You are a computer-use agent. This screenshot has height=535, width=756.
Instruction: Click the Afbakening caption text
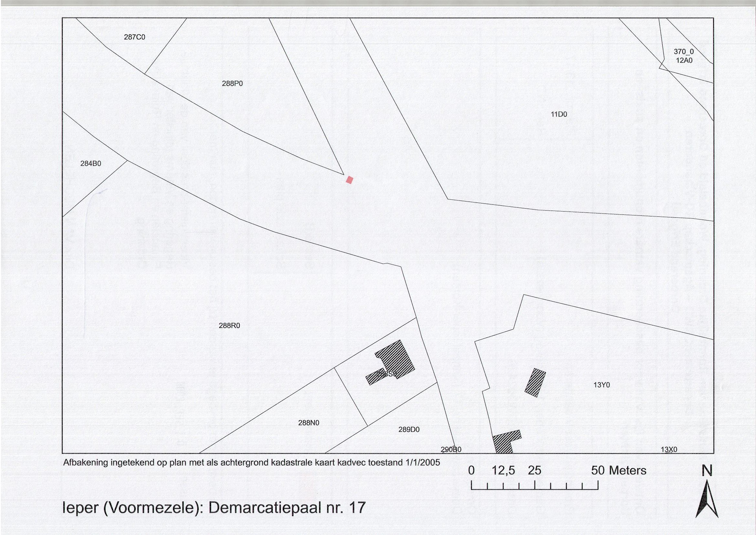(x=251, y=463)
